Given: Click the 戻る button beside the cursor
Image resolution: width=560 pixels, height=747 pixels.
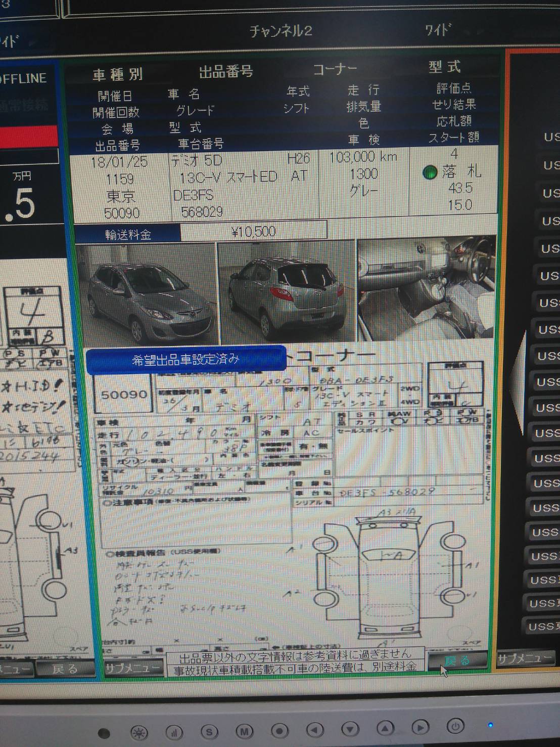Looking at the screenshot, I should point(457,661).
